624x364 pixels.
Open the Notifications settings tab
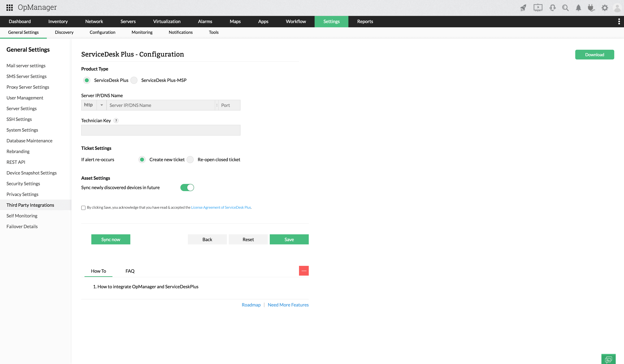tap(181, 32)
